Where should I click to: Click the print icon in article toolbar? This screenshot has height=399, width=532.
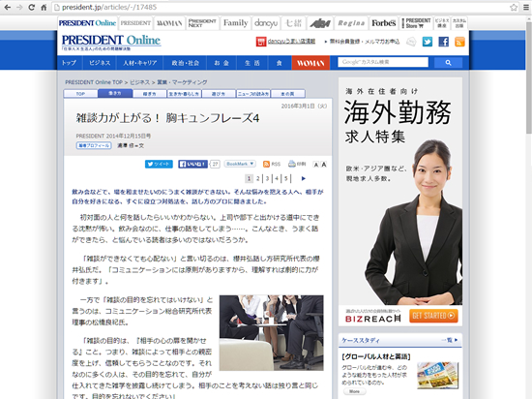(297, 164)
